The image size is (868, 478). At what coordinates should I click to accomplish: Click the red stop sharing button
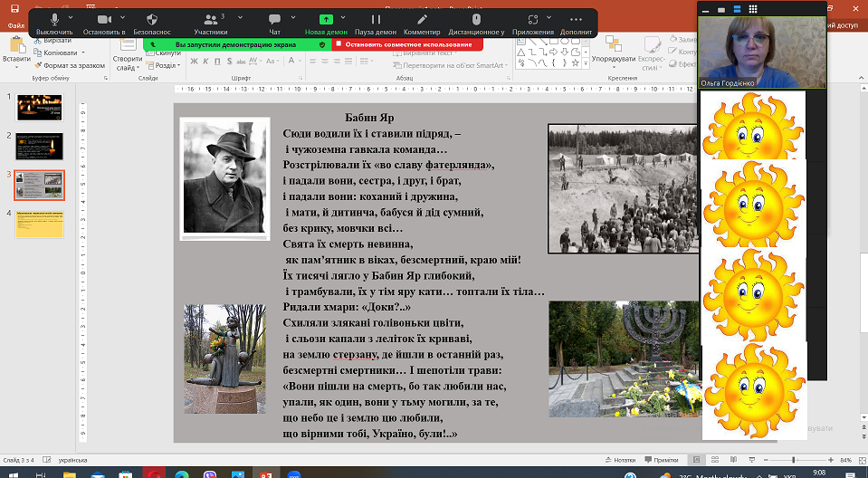408,44
